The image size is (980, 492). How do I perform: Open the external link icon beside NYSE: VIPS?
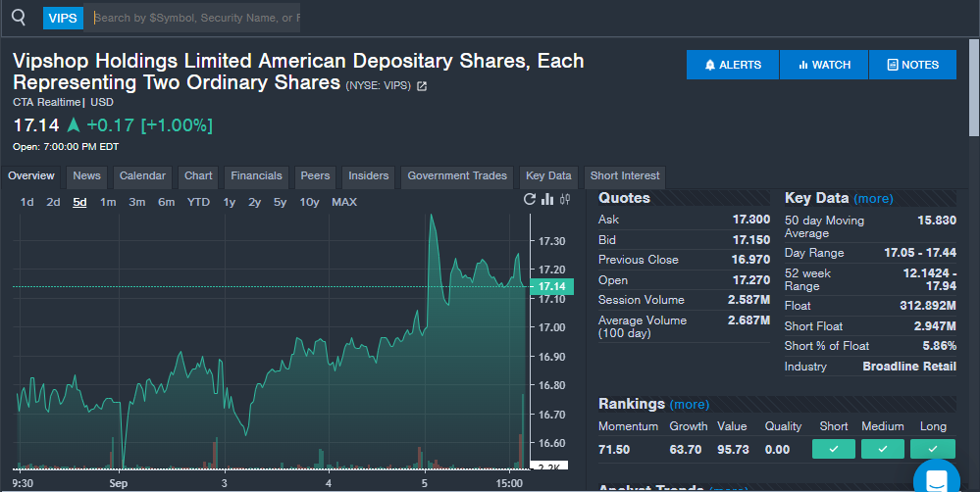pyautogui.click(x=422, y=86)
